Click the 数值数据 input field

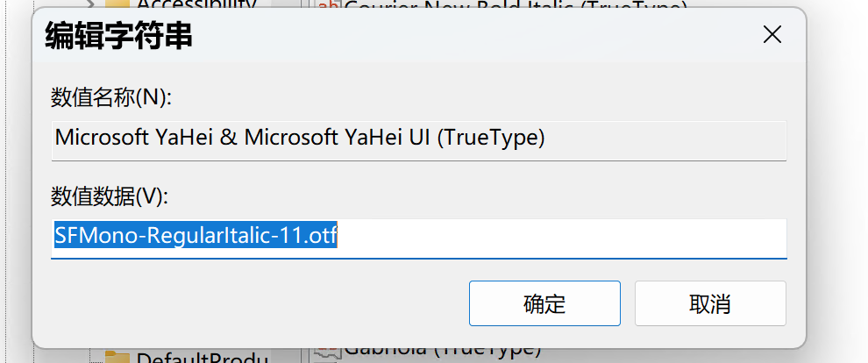419,238
